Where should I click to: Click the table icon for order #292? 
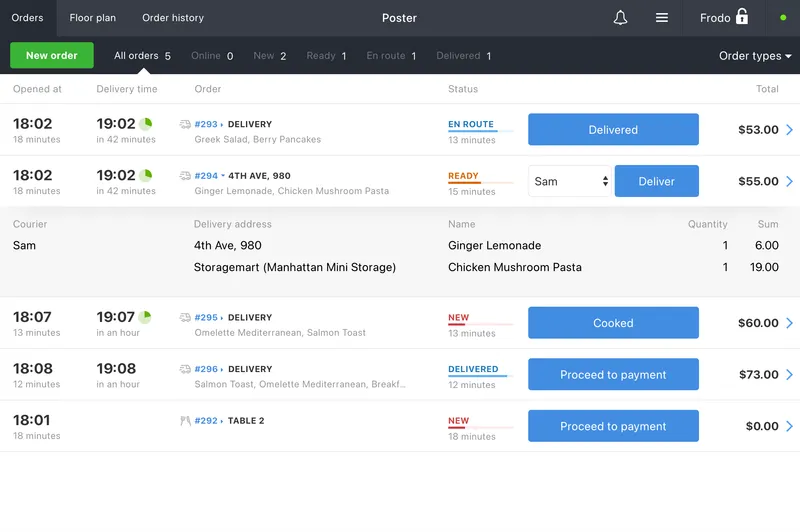coord(185,421)
